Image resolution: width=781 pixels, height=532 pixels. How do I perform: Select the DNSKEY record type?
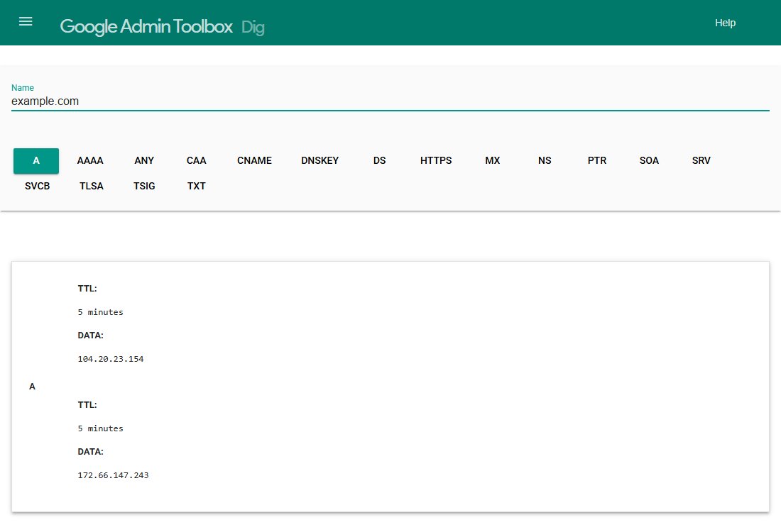(319, 161)
